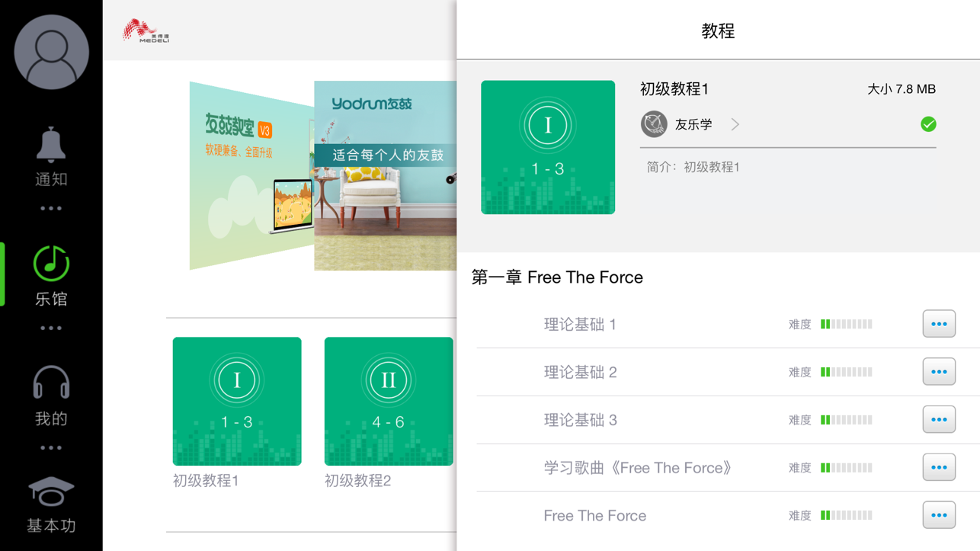The width and height of the screenshot is (980, 551).
Task: Open the 初级教程2 thumbnail
Action: click(389, 402)
